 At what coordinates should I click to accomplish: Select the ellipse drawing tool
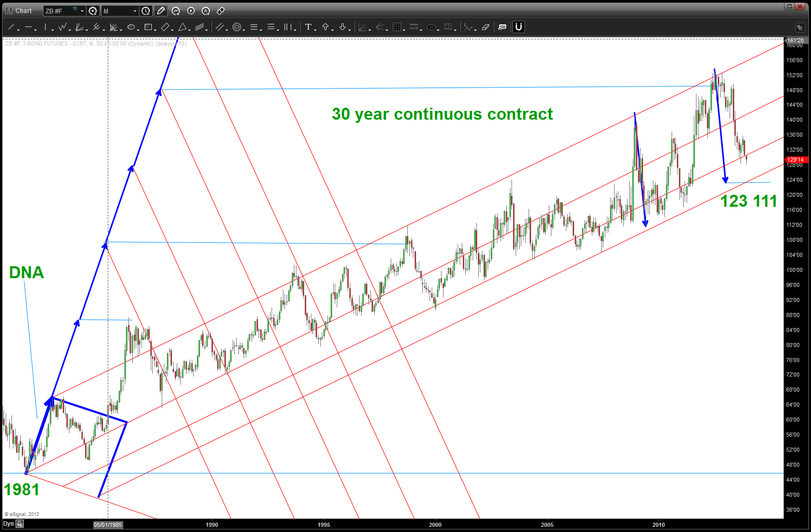point(131,27)
